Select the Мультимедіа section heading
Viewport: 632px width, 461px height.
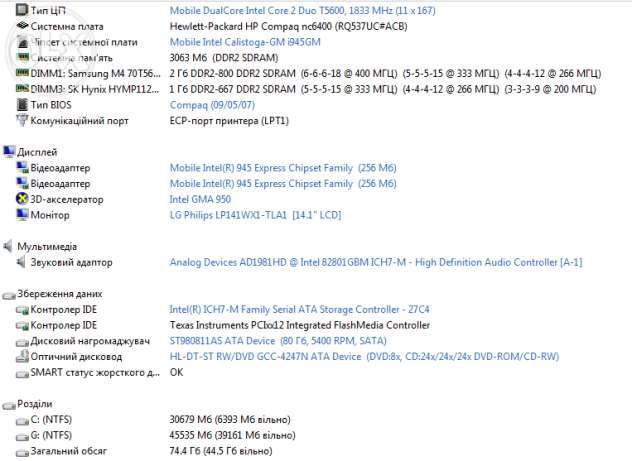[47, 247]
